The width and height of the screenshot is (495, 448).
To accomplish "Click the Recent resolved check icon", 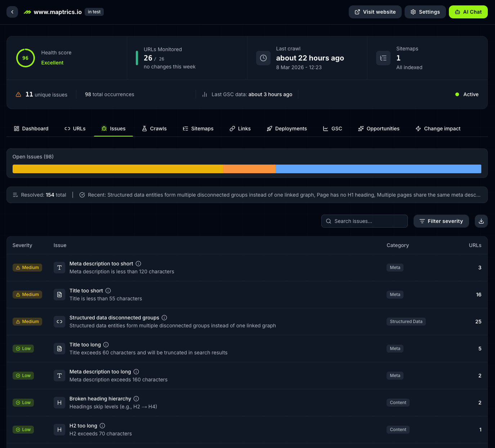I will tap(82, 195).
